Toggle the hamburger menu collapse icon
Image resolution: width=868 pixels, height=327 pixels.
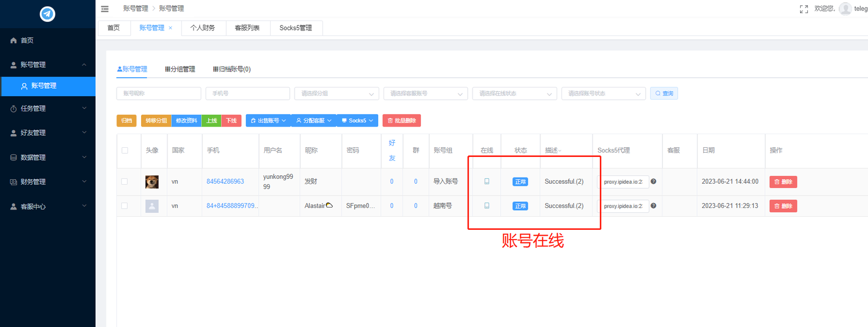click(105, 9)
